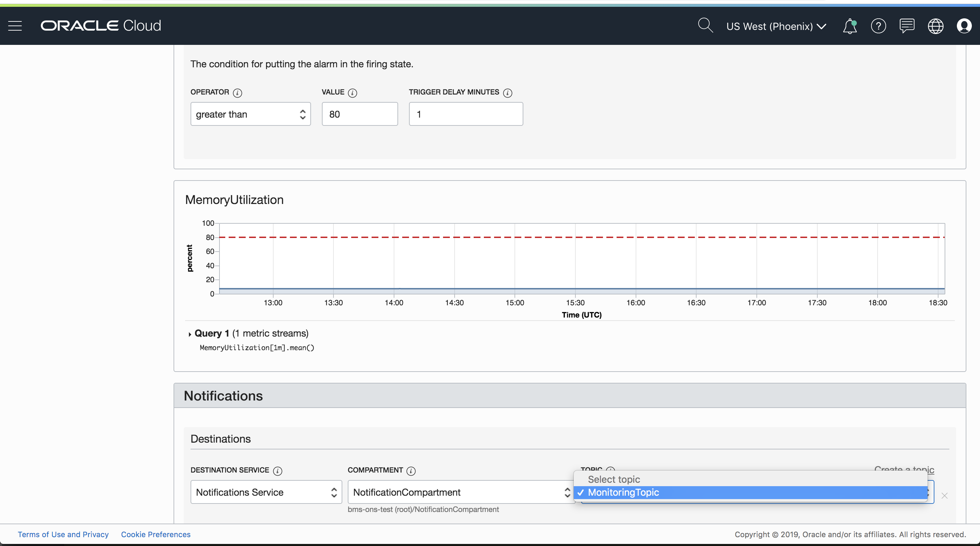Click the info icon next to VALUE
The image size is (980, 546).
(x=353, y=93)
